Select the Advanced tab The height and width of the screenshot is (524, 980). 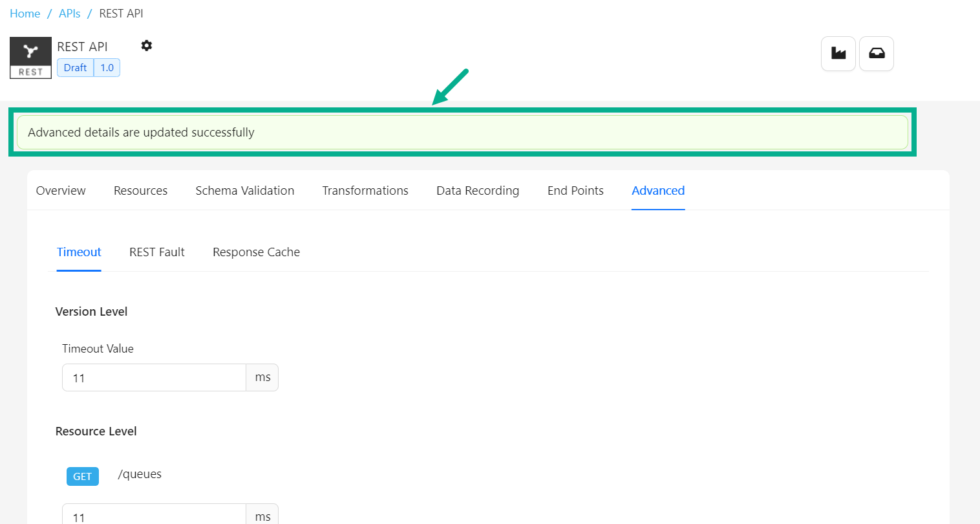click(x=658, y=191)
